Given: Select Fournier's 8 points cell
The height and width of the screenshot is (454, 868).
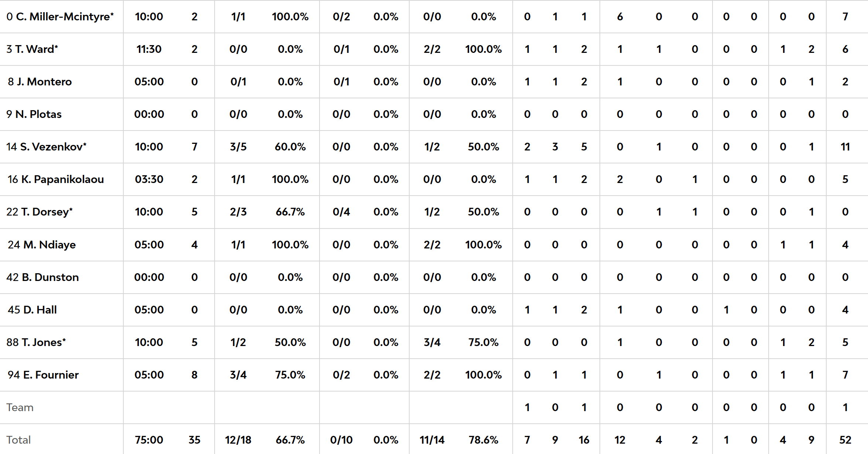Looking at the screenshot, I should tap(194, 375).
